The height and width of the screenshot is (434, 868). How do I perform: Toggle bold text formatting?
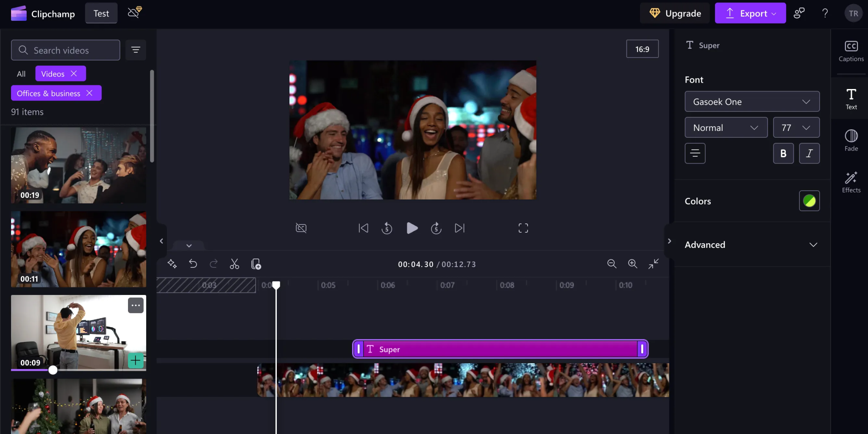[783, 153]
